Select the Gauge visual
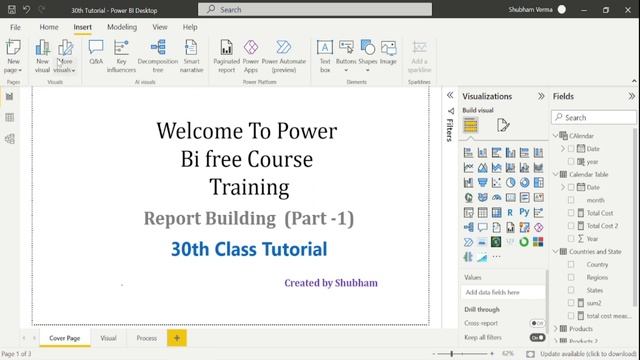 pyautogui.click(x=496, y=198)
